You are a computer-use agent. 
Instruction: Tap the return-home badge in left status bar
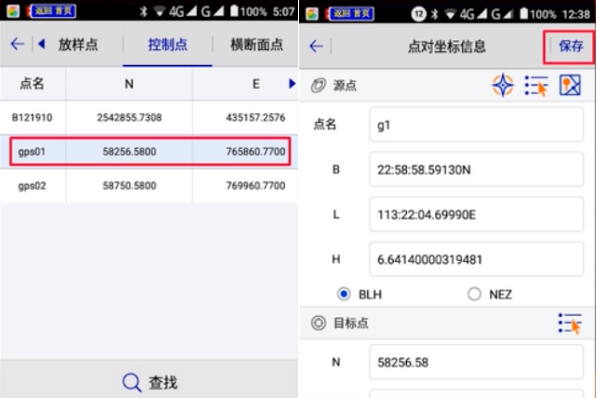53,11
